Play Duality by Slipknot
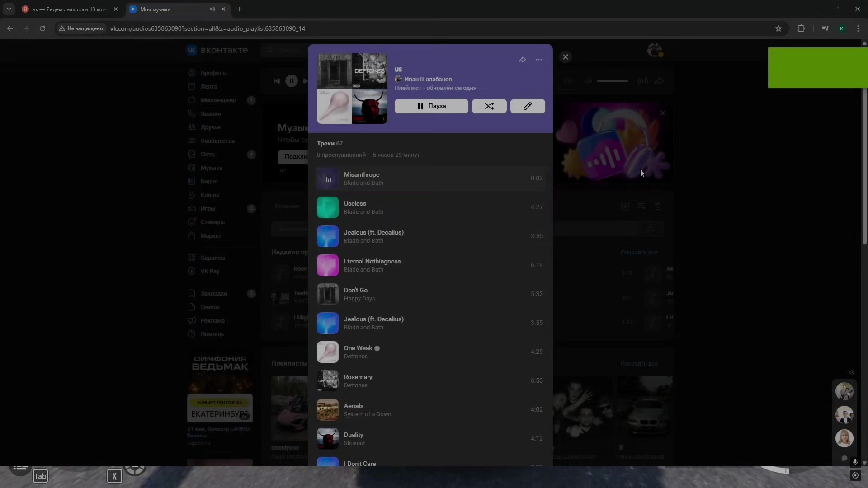 (x=431, y=439)
